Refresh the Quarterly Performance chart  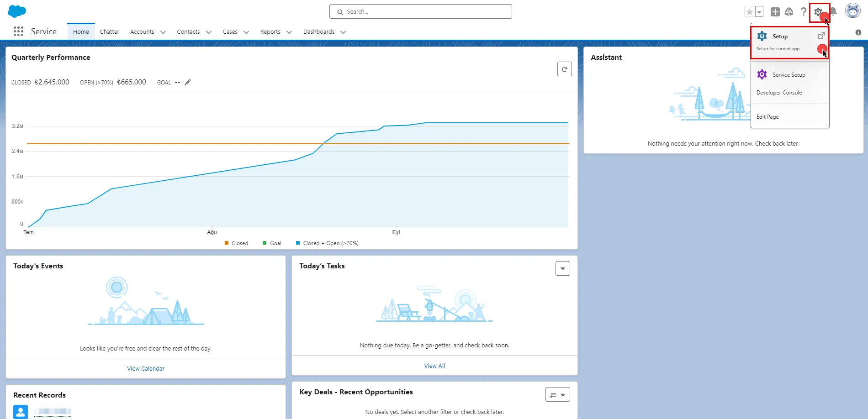click(564, 69)
